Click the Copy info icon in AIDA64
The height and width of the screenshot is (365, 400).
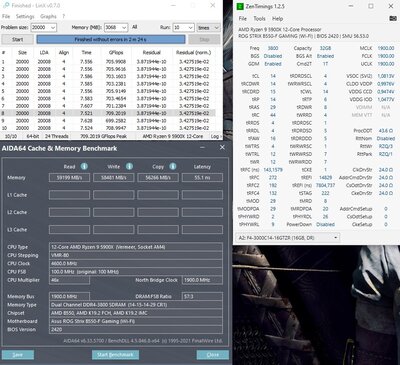point(173,166)
